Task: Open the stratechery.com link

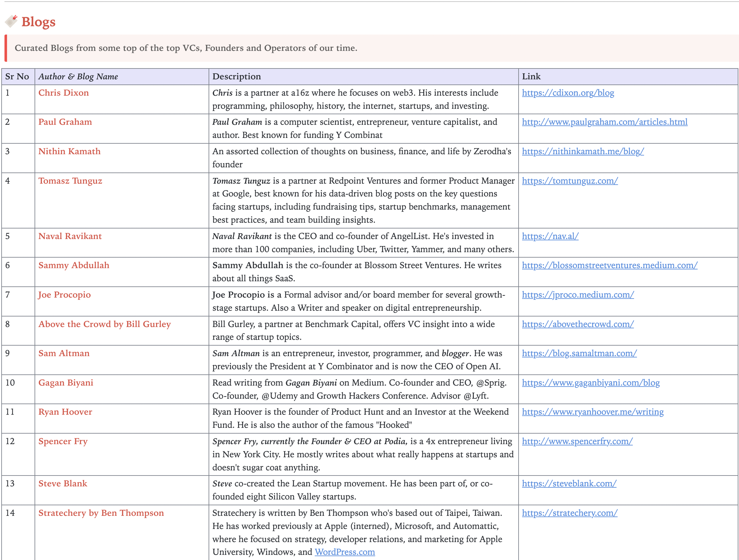Action: pos(570,513)
